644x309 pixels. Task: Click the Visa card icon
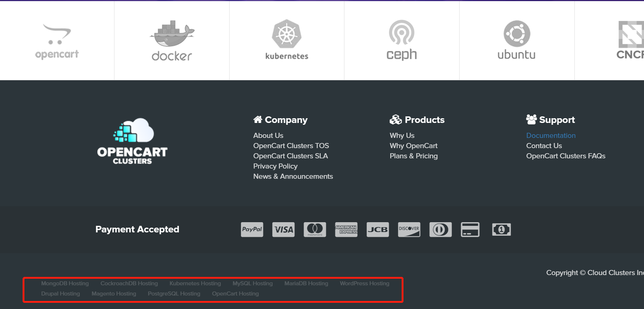(x=284, y=229)
